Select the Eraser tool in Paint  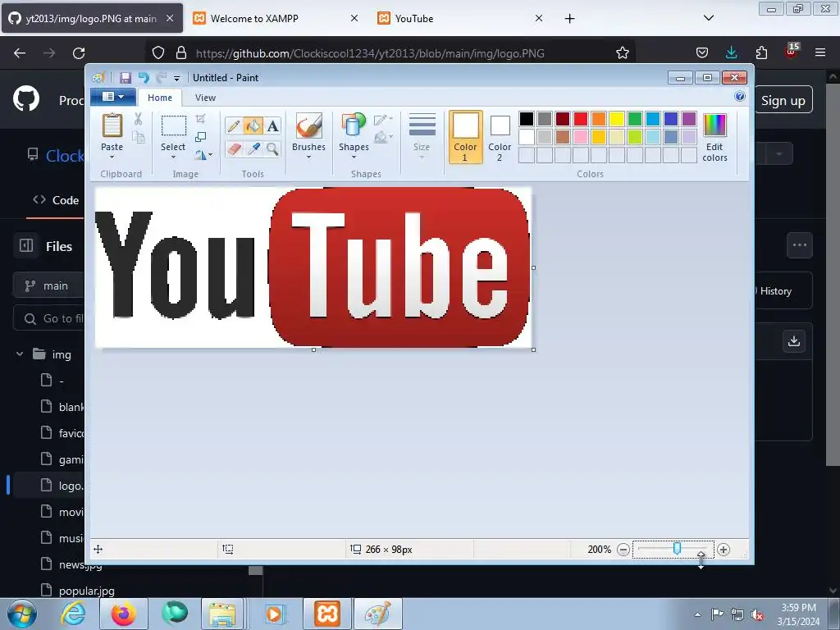pos(234,148)
